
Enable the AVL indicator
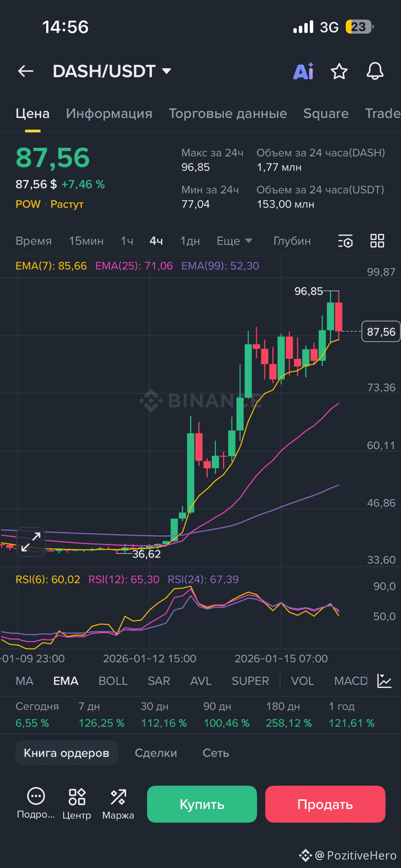coord(201,681)
